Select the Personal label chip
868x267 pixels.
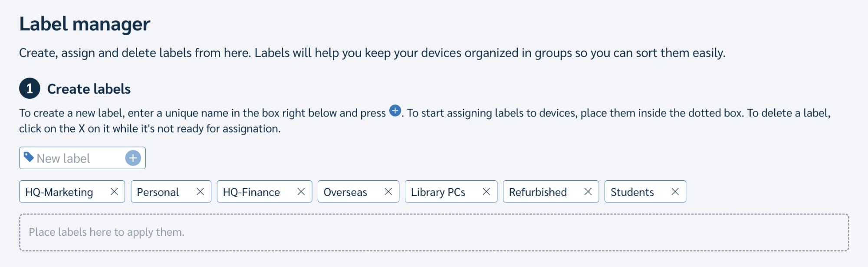point(158,192)
